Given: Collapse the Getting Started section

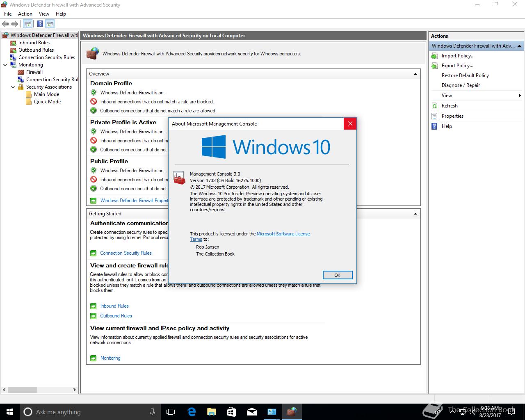Looking at the screenshot, I should (x=415, y=214).
